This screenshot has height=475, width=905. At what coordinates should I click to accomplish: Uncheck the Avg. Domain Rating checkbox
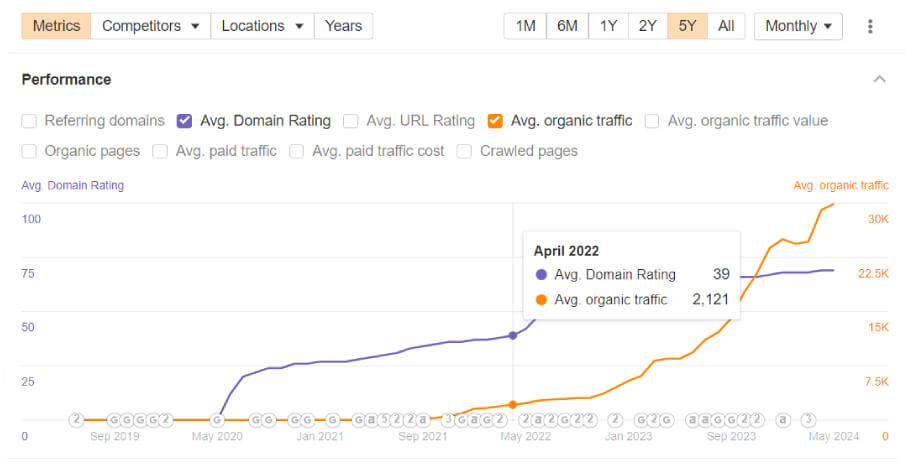[184, 121]
